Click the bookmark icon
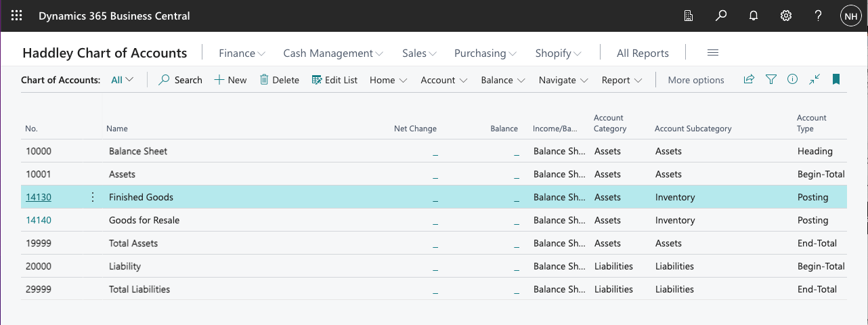 836,80
